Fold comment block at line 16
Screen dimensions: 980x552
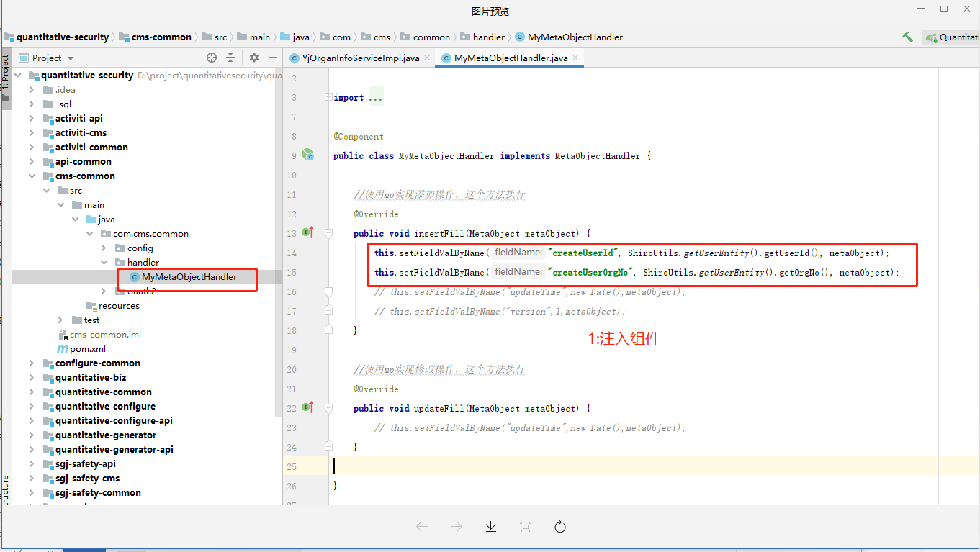(328, 291)
